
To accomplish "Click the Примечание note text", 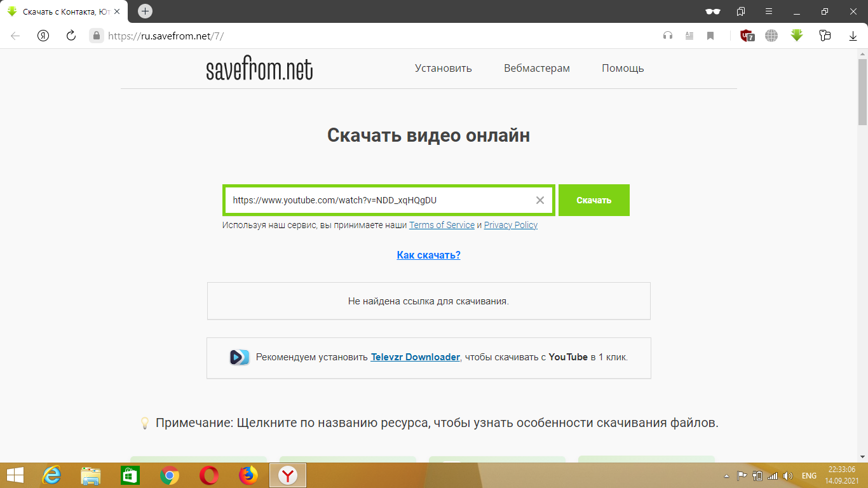I will (x=437, y=423).
